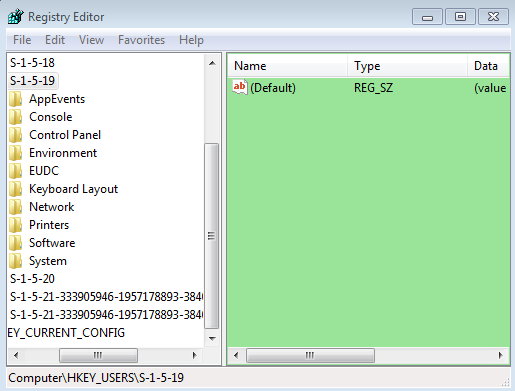The height and width of the screenshot is (391, 515).
Task: Click the Type column header
Action: [407, 66]
